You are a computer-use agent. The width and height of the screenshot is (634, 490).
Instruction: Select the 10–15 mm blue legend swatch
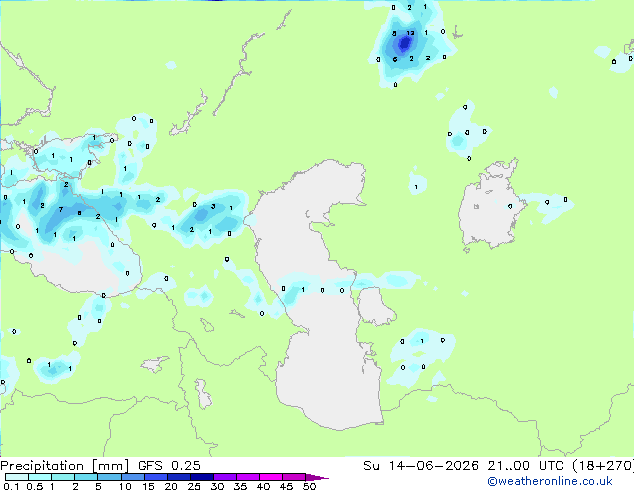[132, 477]
